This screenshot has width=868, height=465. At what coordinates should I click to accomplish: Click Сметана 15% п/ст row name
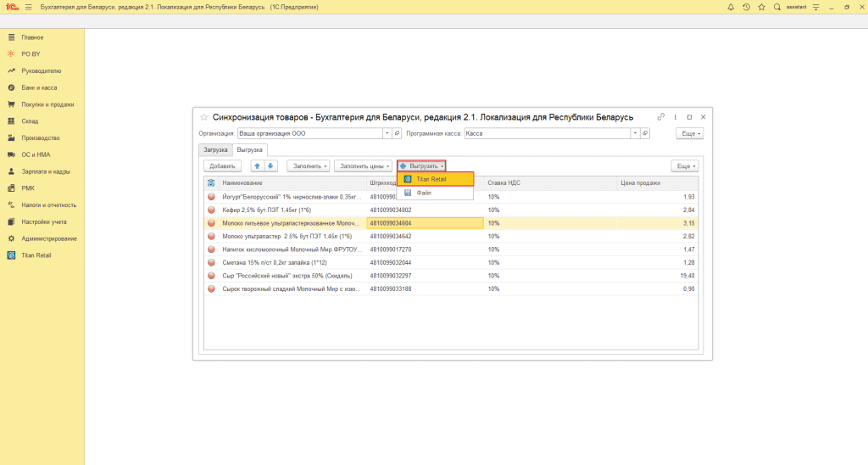275,263
